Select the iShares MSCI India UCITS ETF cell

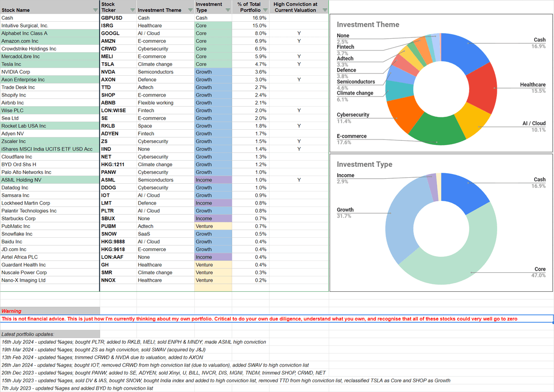(50, 149)
